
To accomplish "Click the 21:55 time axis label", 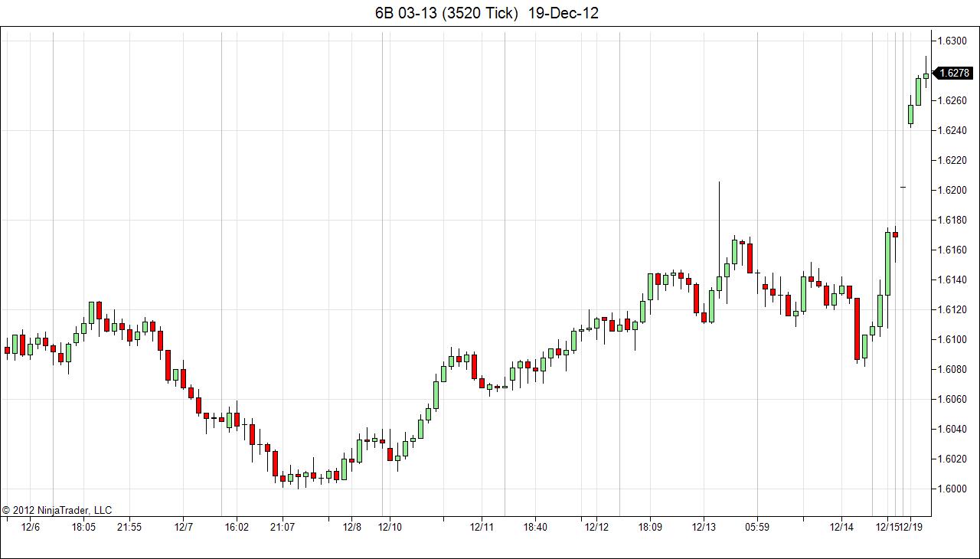I will (x=129, y=527).
